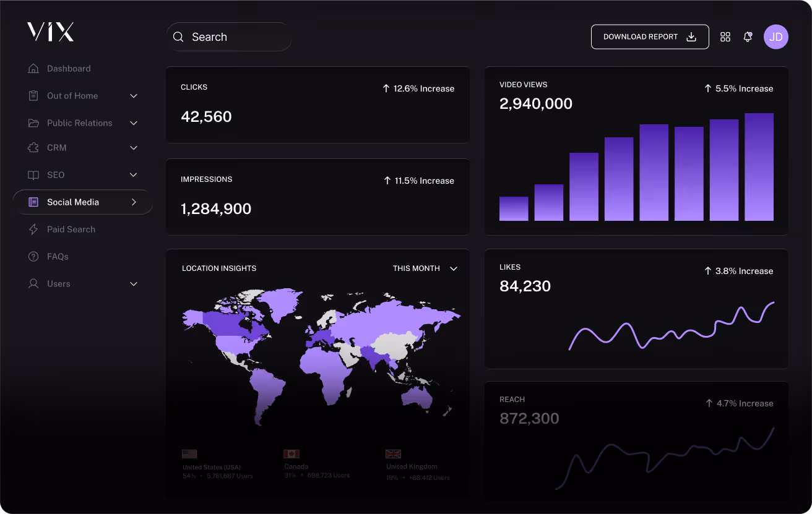Click into the Search field
812x514 pixels.
(x=229, y=37)
